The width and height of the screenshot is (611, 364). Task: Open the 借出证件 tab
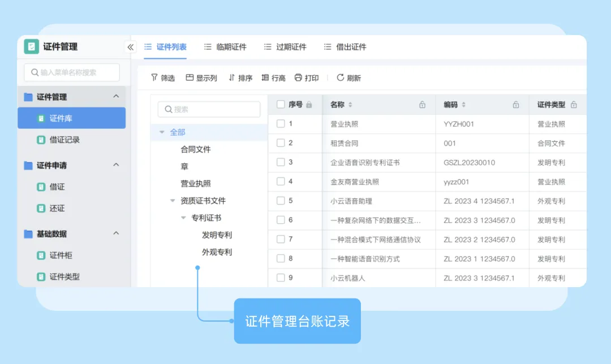click(x=345, y=47)
